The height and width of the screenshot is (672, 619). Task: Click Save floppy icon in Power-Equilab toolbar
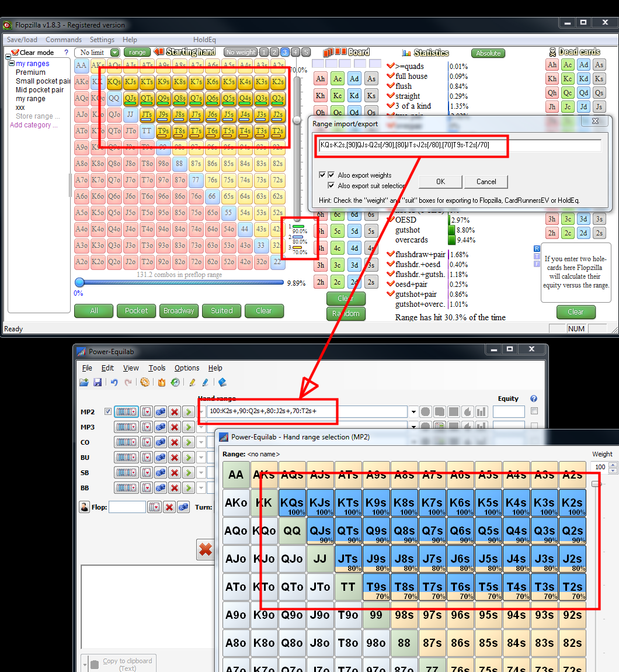coord(98,382)
